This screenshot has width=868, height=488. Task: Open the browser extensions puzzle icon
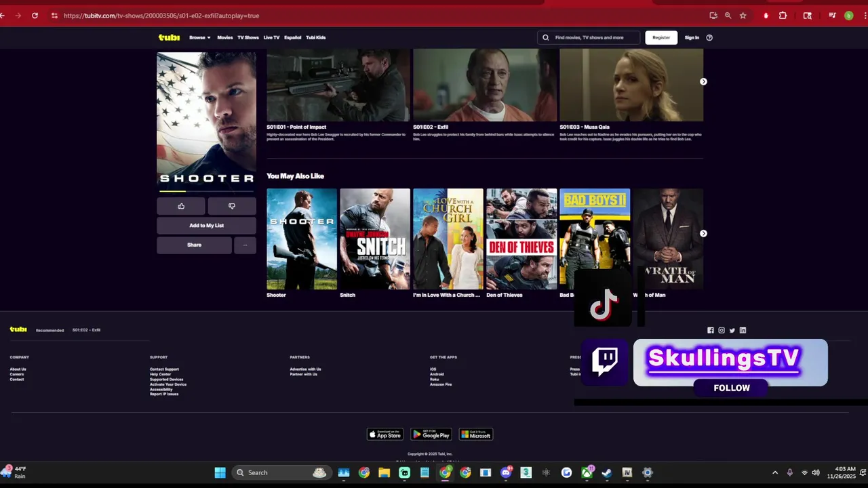coord(783,16)
